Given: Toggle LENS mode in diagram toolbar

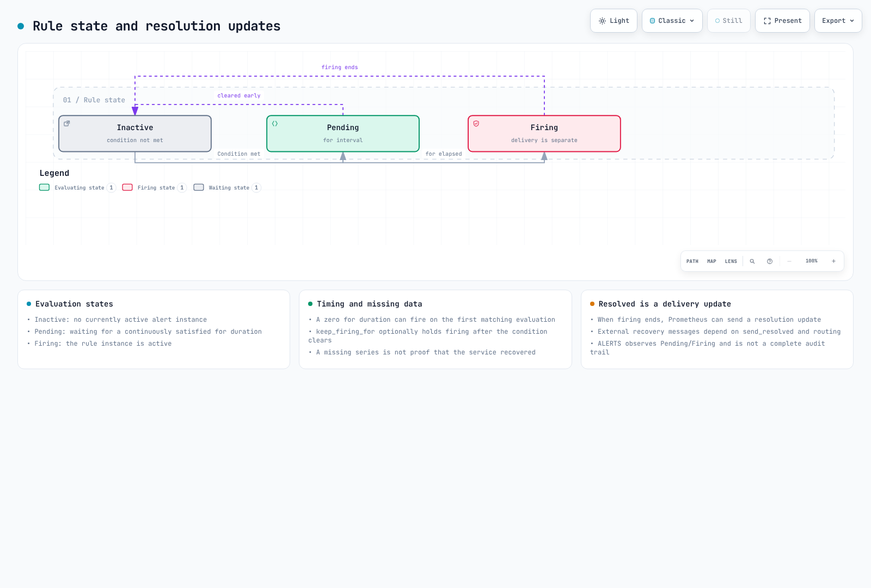Looking at the screenshot, I should (x=731, y=261).
